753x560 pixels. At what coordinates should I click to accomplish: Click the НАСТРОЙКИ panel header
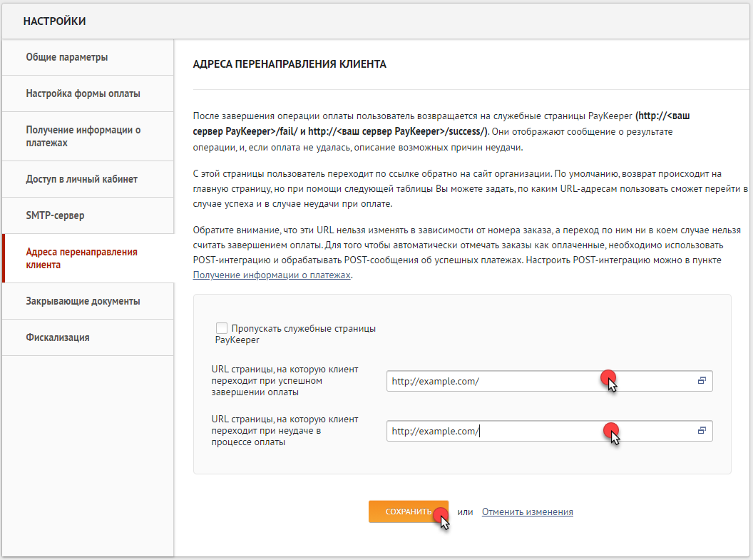point(55,21)
